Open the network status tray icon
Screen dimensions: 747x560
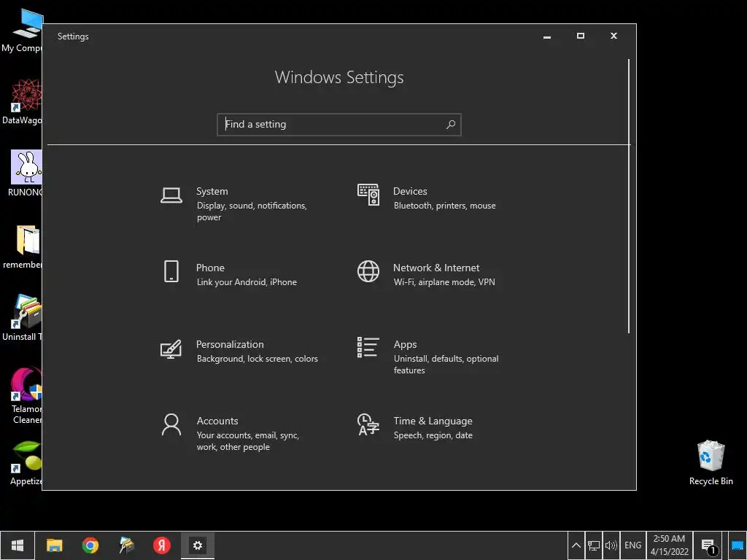[x=594, y=545]
